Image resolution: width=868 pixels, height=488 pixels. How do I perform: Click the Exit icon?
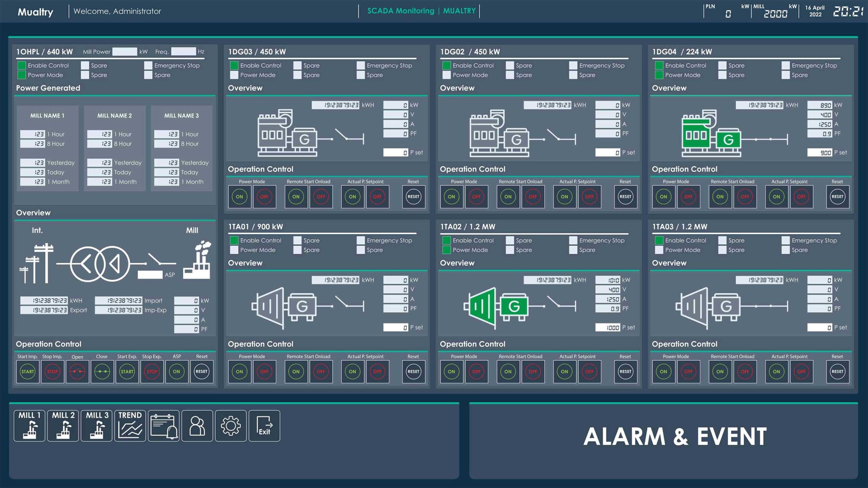coord(264,426)
